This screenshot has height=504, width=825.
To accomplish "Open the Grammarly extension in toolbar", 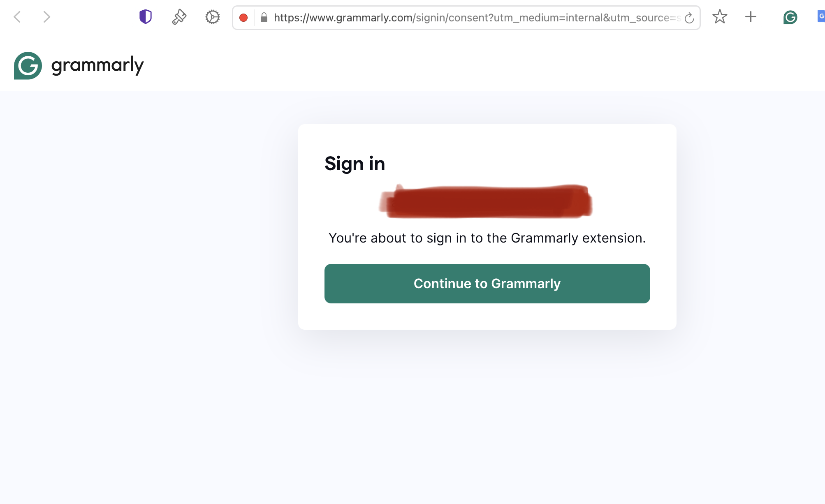I will click(790, 17).
